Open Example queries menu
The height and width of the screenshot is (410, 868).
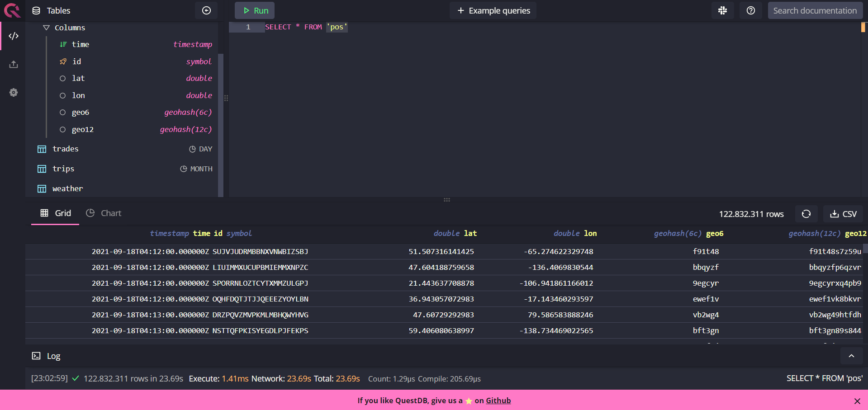[493, 10]
